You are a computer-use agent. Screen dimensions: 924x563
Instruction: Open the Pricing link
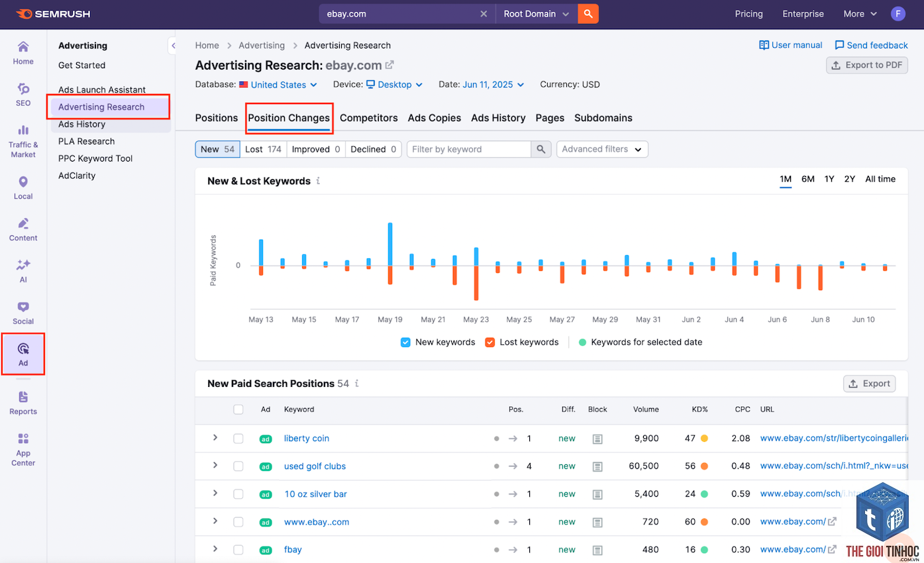[749, 14]
